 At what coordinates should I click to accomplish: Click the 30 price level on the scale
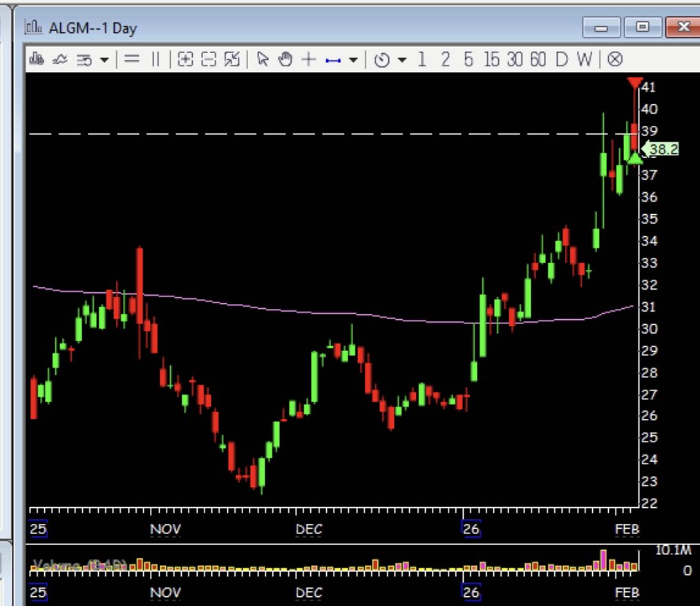click(649, 329)
